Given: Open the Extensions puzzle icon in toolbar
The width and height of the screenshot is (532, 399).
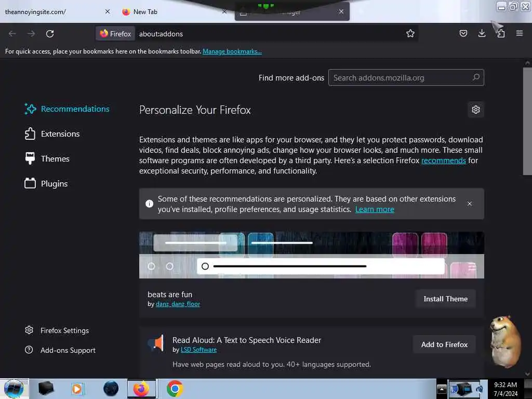Looking at the screenshot, I should coord(501,33).
